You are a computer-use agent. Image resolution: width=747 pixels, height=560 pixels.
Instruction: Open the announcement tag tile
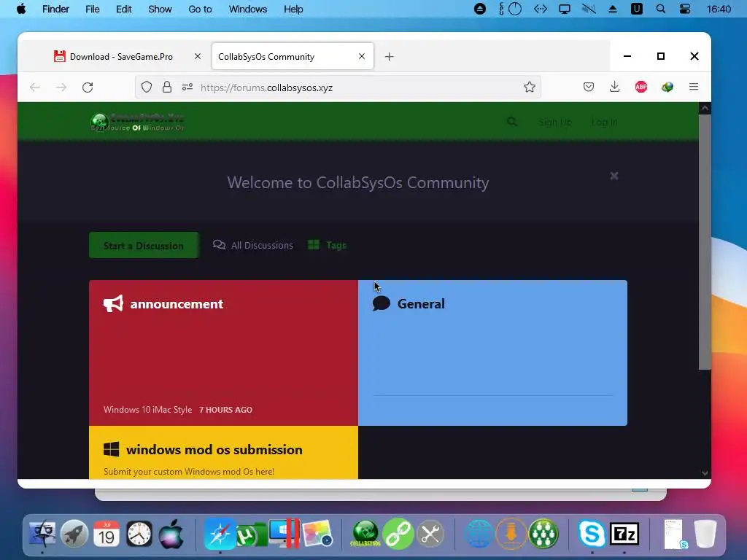coord(223,353)
